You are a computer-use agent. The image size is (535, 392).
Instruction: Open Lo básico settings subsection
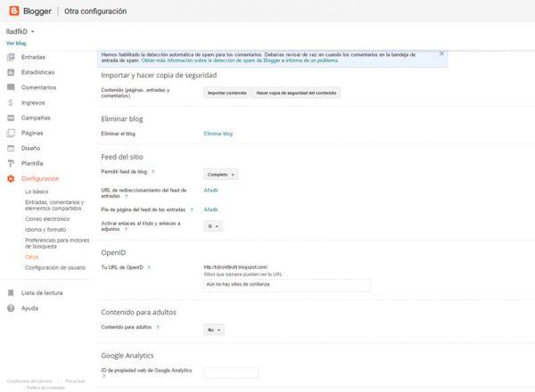[37, 192]
